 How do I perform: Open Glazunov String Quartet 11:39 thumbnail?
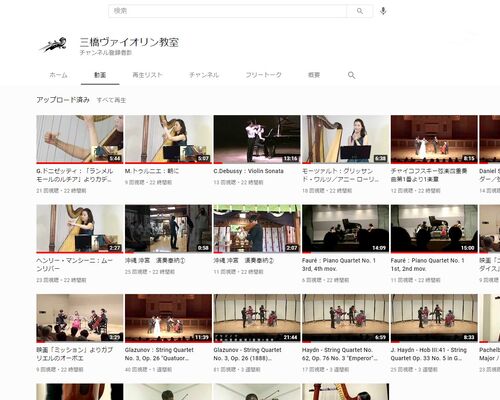pyautogui.click(x=168, y=318)
